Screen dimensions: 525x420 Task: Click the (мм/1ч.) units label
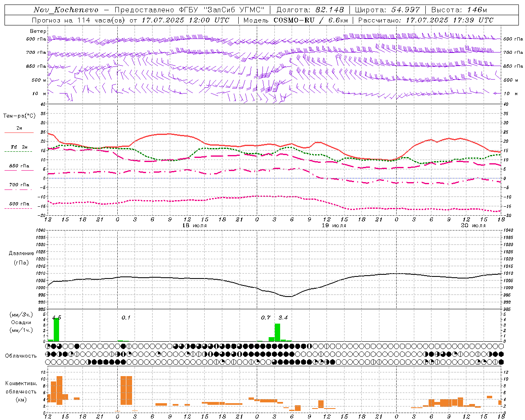click(x=21, y=330)
